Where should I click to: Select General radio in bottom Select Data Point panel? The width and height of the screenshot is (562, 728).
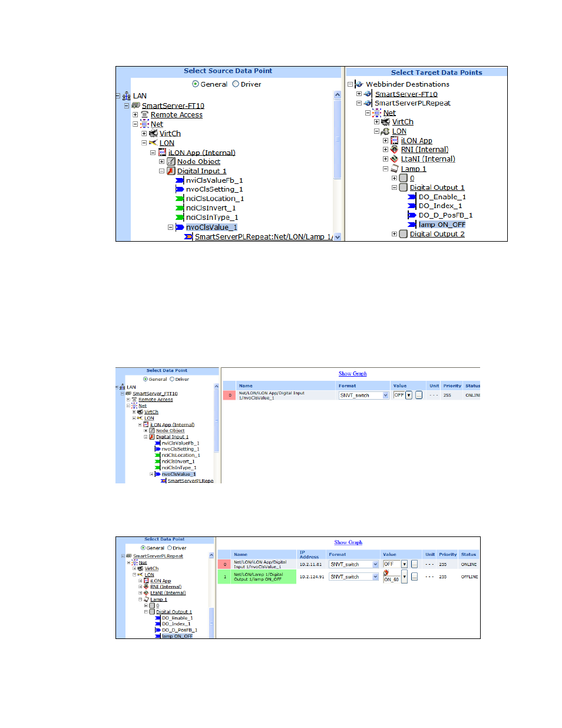point(143,548)
